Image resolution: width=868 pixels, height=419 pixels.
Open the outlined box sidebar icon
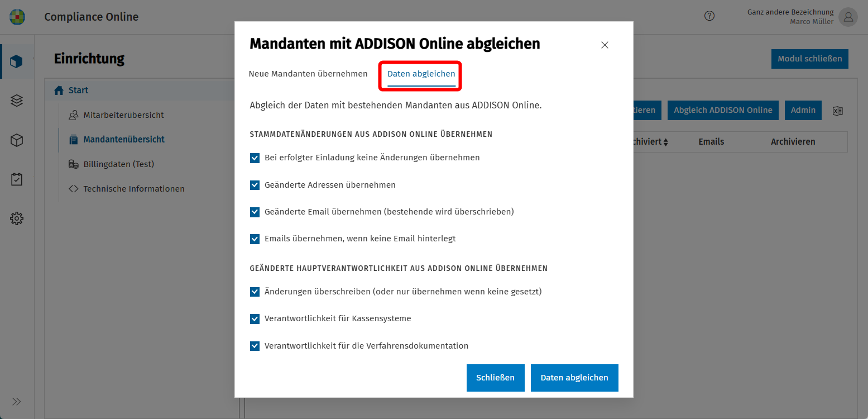pos(17,140)
